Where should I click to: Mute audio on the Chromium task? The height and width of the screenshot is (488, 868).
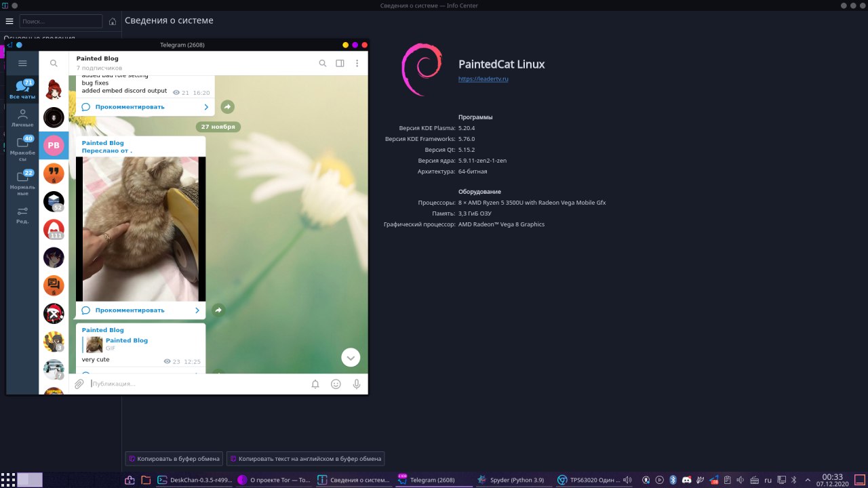tap(627, 480)
